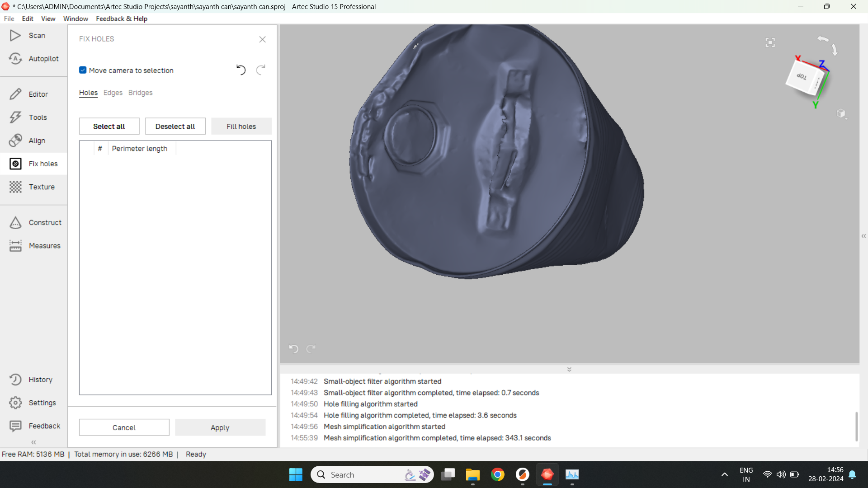Click the log panel scrollbar

click(856, 426)
